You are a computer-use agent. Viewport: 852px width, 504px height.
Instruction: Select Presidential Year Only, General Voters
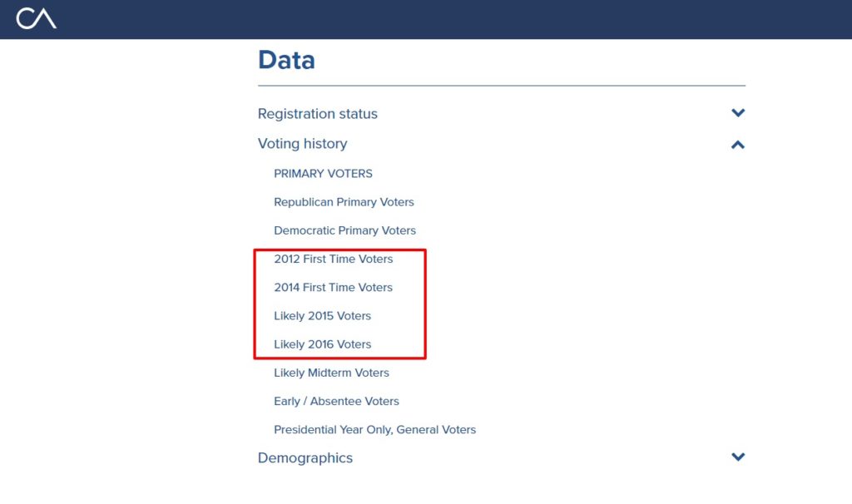point(375,430)
